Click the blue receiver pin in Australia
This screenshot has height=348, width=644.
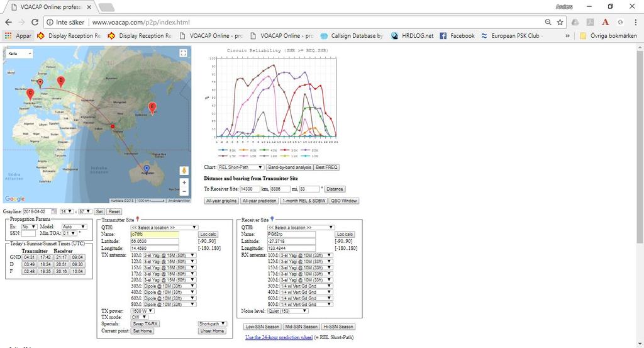147,169
